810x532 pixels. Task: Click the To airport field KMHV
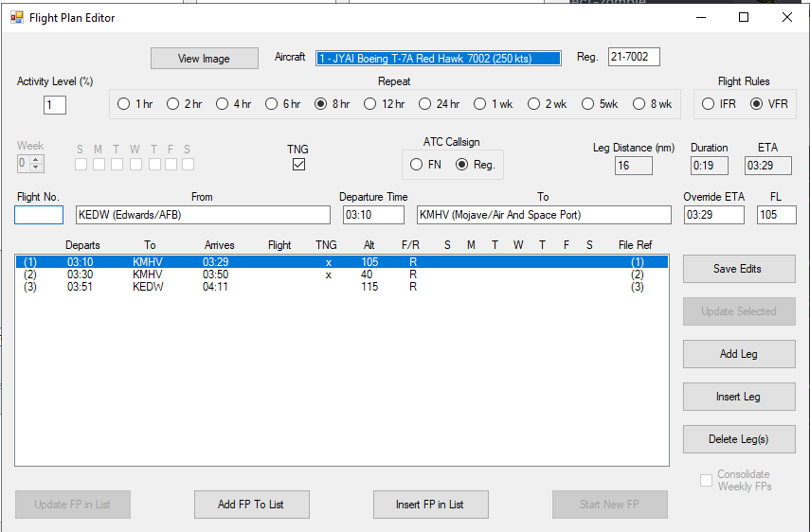(544, 215)
